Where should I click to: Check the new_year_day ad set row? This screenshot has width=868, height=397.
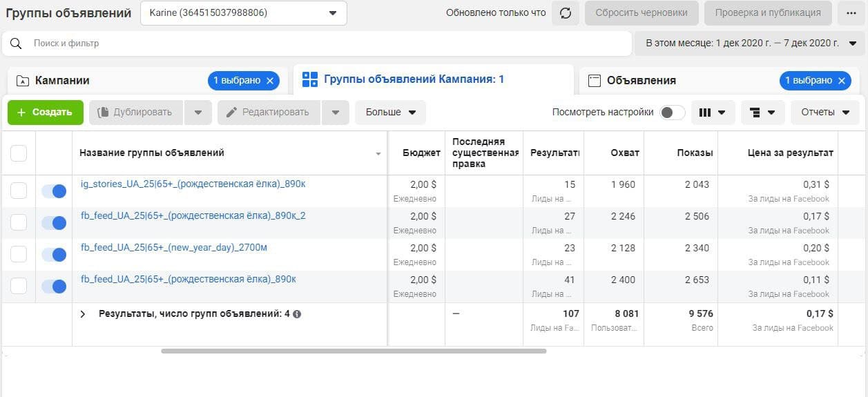point(19,254)
